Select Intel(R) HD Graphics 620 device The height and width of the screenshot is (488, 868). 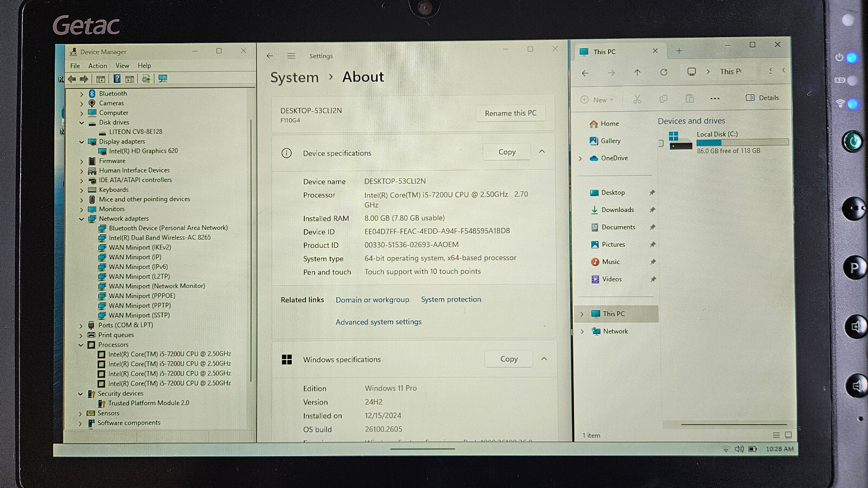point(143,151)
